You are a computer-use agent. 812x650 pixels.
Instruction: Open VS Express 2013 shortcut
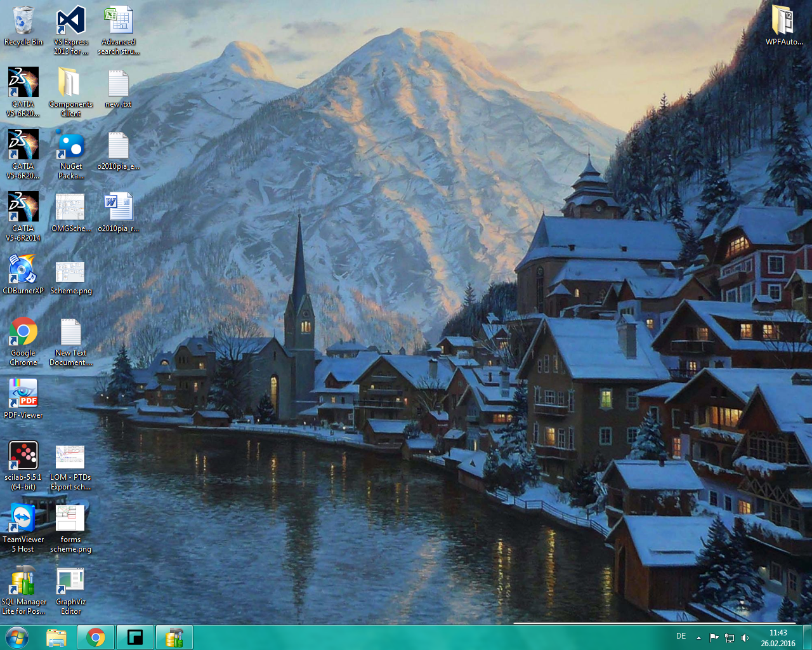click(x=71, y=30)
